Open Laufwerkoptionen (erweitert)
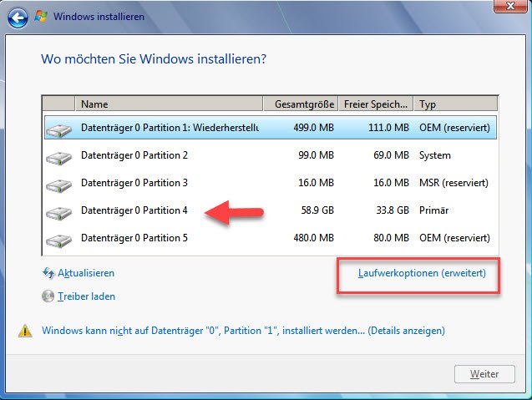The width and height of the screenshot is (532, 400). click(x=422, y=273)
